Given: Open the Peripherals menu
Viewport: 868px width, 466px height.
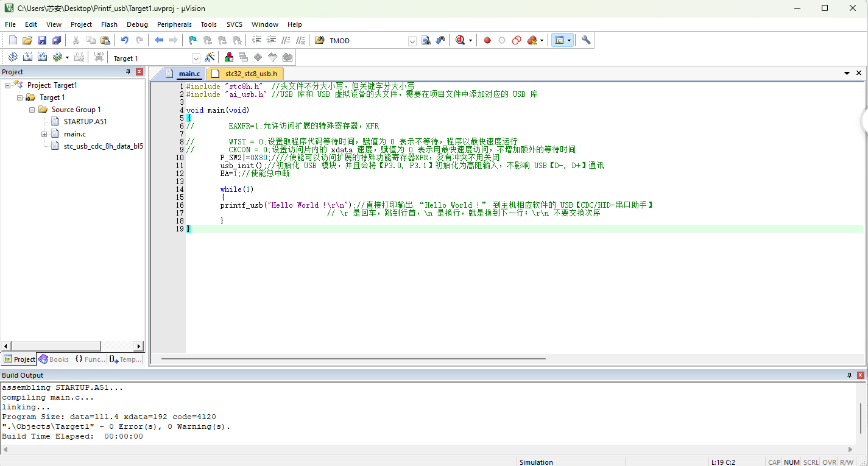Looking at the screenshot, I should pos(174,24).
